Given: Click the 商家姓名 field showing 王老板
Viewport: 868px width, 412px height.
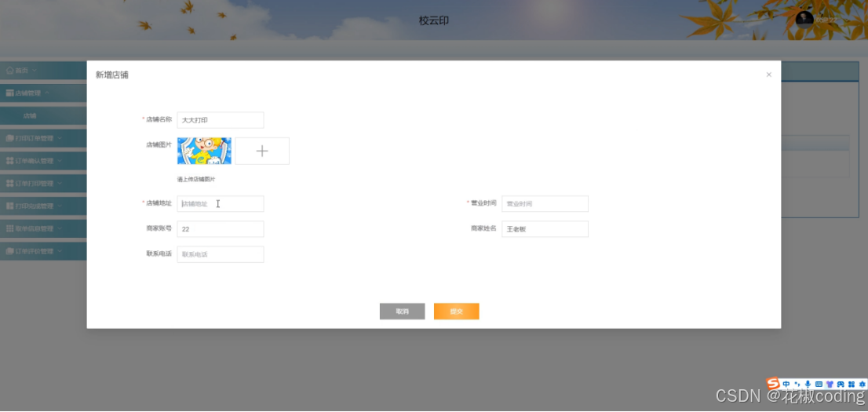Looking at the screenshot, I should point(545,228).
